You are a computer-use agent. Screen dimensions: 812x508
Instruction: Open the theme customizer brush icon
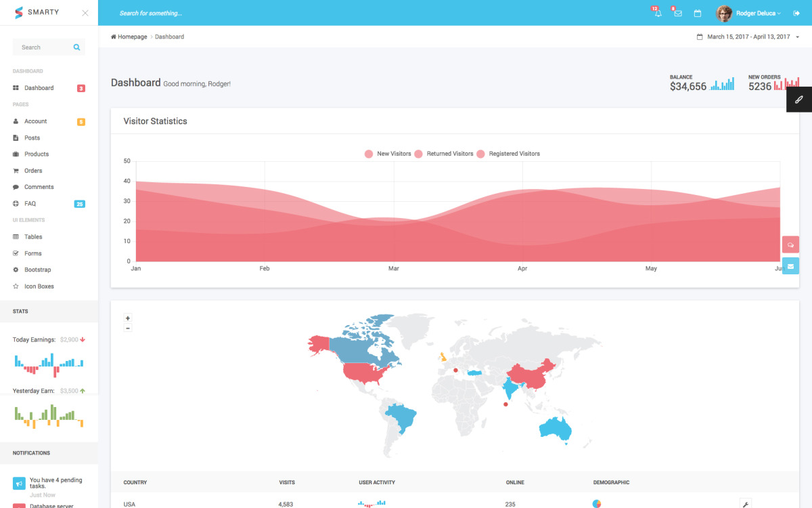point(799,99)
